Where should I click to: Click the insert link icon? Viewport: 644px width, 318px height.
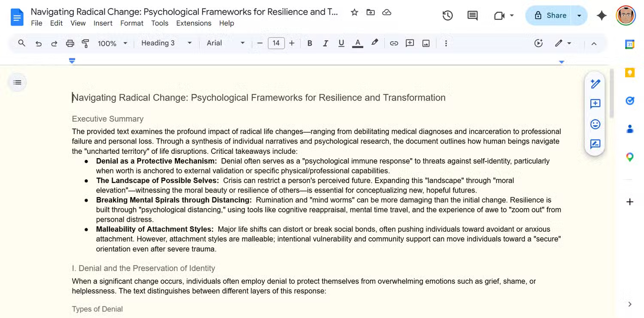(x=394, y=43)
